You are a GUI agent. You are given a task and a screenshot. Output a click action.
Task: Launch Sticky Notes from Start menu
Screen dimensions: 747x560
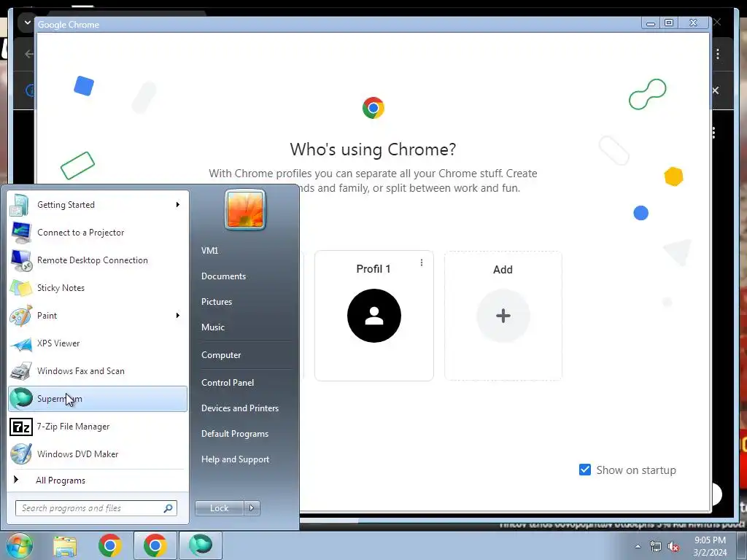tap(97, 287)
